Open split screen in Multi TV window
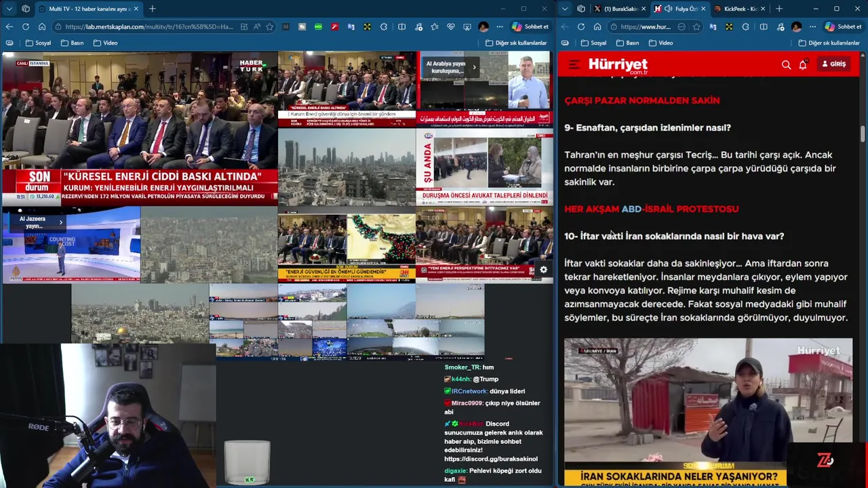The image size is (868, 488). (401, 26)
